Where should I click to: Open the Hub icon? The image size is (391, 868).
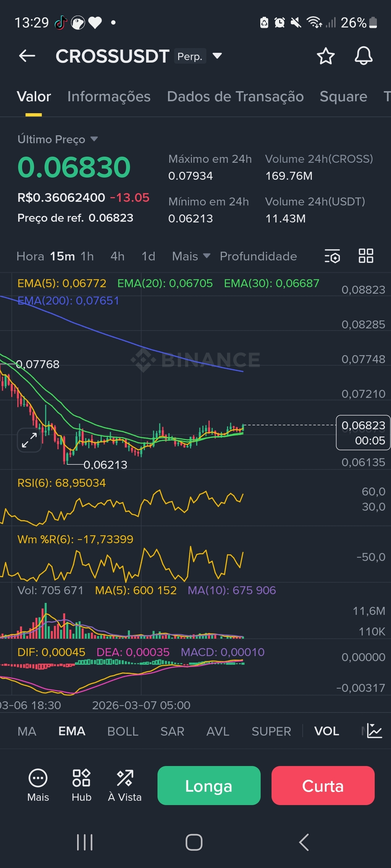(x=81, y=786)
